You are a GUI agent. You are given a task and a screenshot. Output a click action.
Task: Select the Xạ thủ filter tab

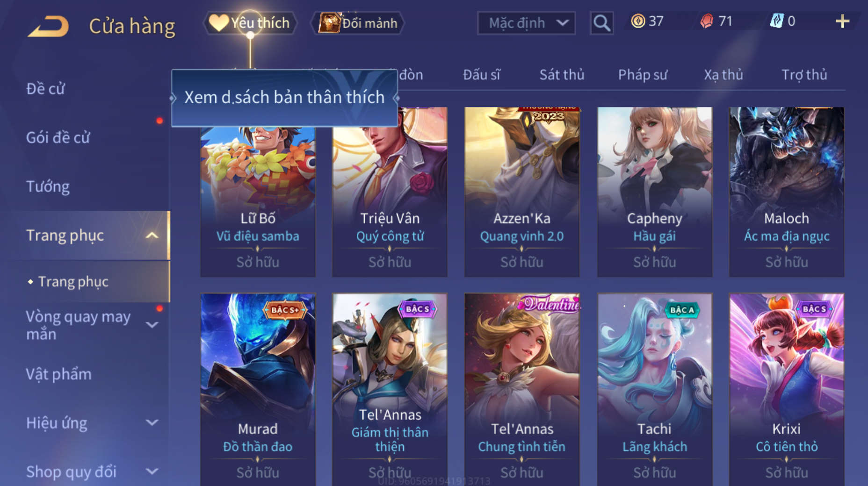click(723, 75)
